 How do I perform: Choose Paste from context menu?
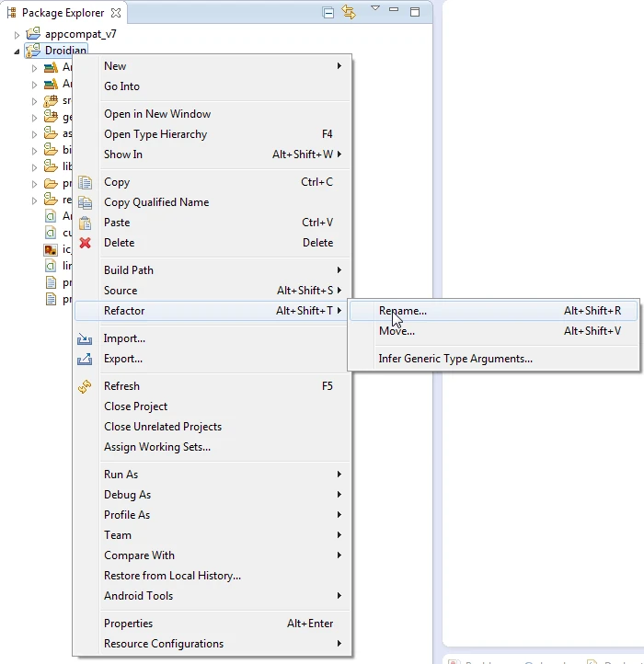pos(213,223)
